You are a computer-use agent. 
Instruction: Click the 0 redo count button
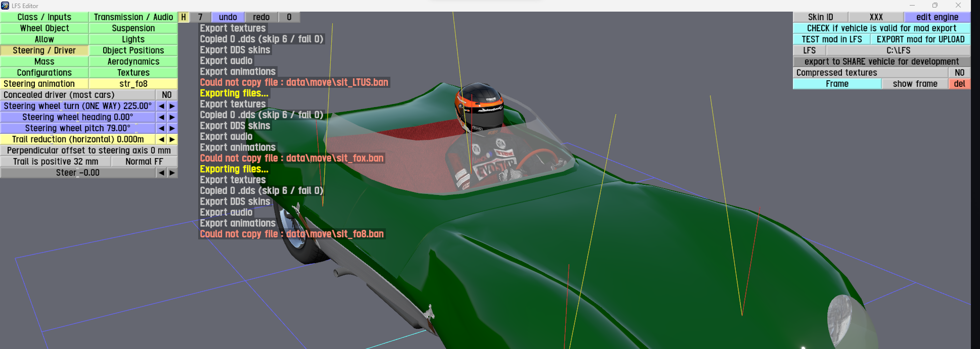(289, 17)
